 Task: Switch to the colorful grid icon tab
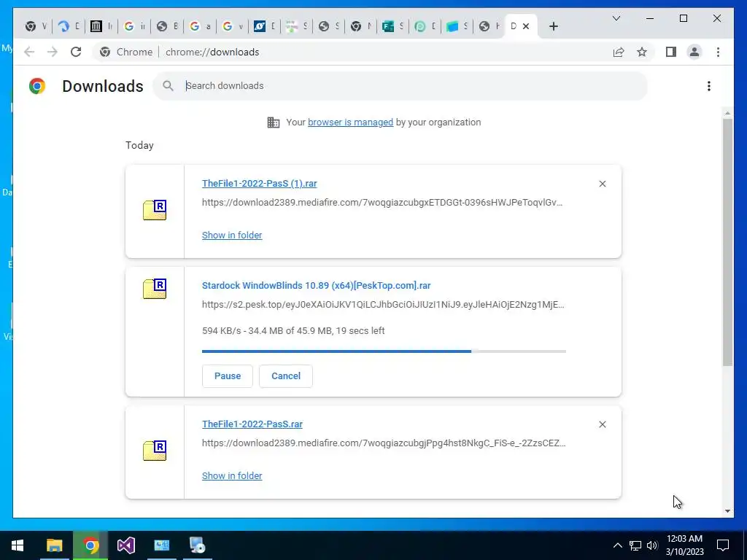(x=292, y=26)
